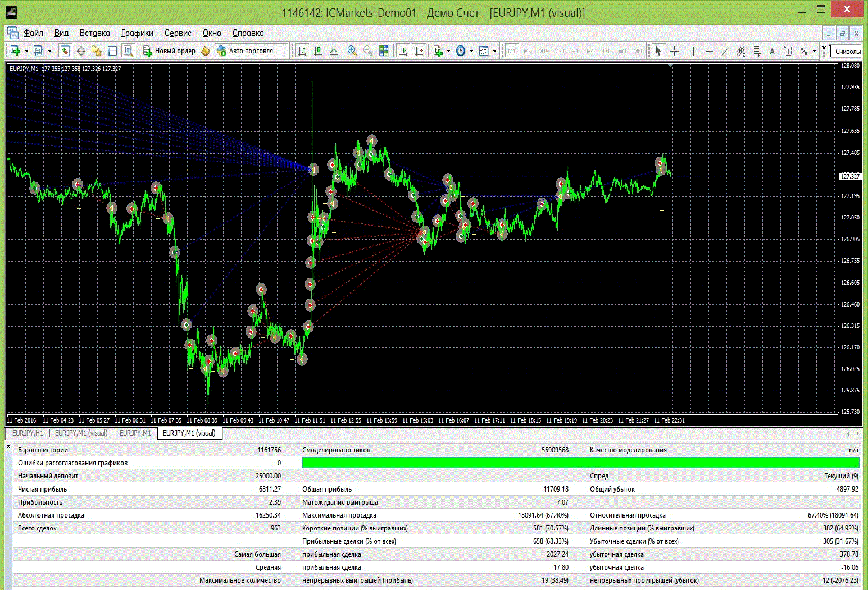Click the 'Чистая прибыль' value 6811.27
The width and height of the screenshot is (868, 590).
point(270,489)
